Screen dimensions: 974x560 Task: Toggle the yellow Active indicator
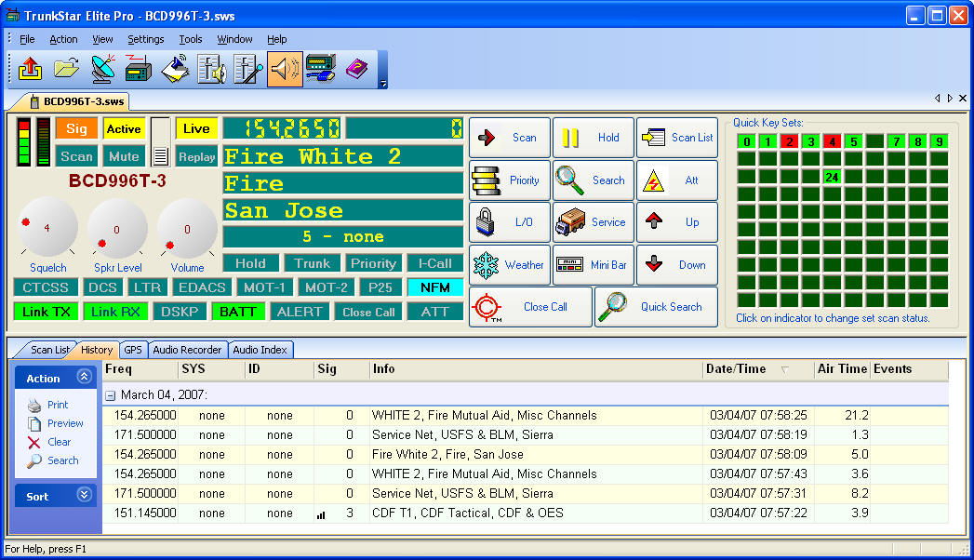pyautogui.click(x=124, y=128)
